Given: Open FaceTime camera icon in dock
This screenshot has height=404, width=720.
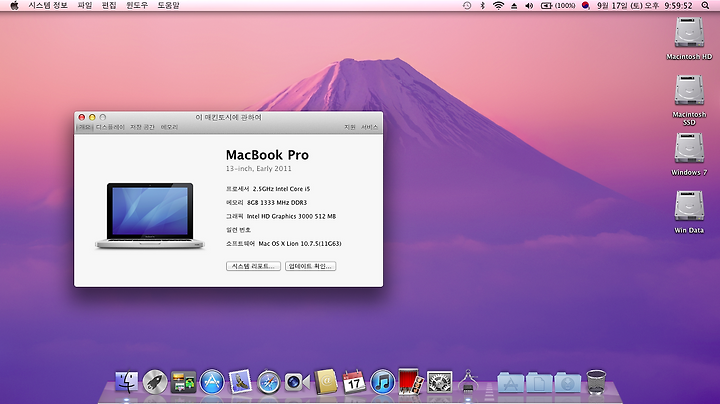Looking at the screenshot, I should point(297,382).
